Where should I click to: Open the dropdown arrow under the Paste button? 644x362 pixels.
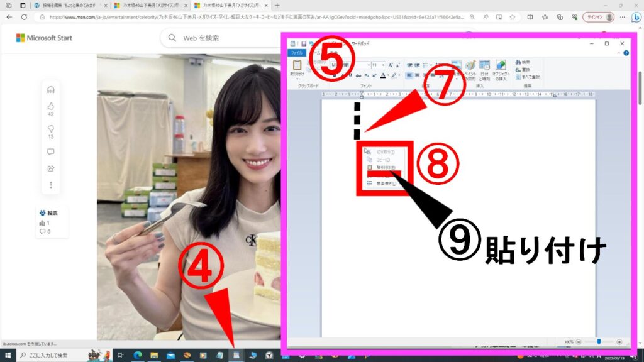coord(297,79)
